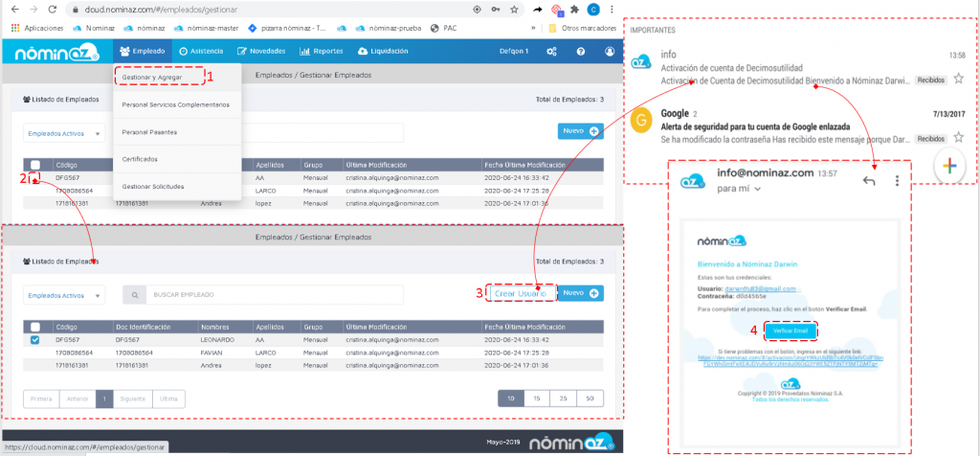Open the Chrome profile avatar C
Viewport: 980px width, 456px height.
[592, 10]
